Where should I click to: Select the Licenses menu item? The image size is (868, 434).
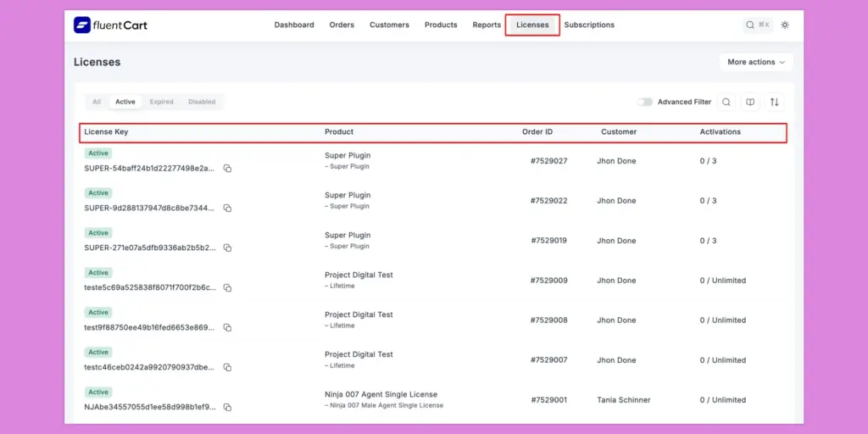pos(532,25)
